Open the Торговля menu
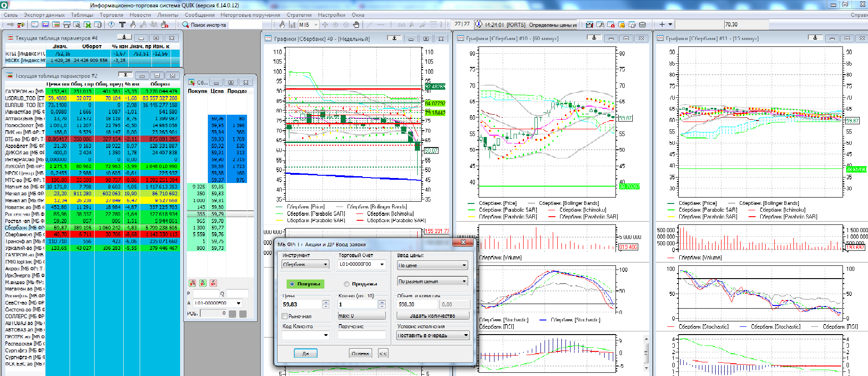 tap(111, 15)
